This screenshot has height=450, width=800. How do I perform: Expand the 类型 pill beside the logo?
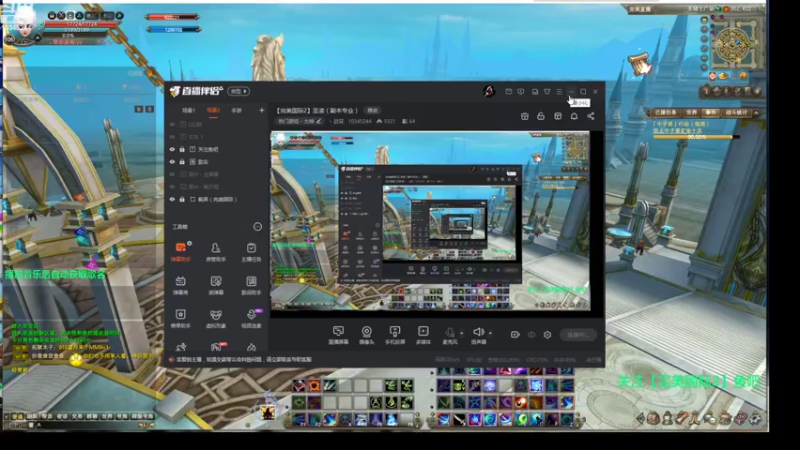point(238,91)
